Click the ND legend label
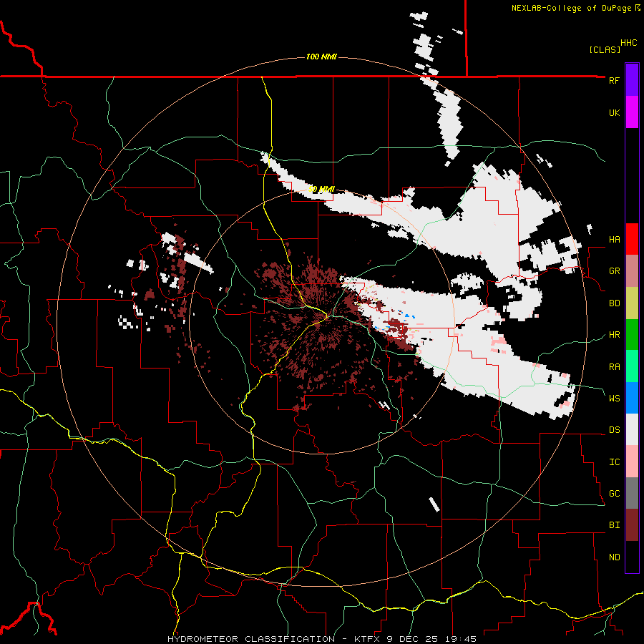644x644 pixels. tap(614, 557)
